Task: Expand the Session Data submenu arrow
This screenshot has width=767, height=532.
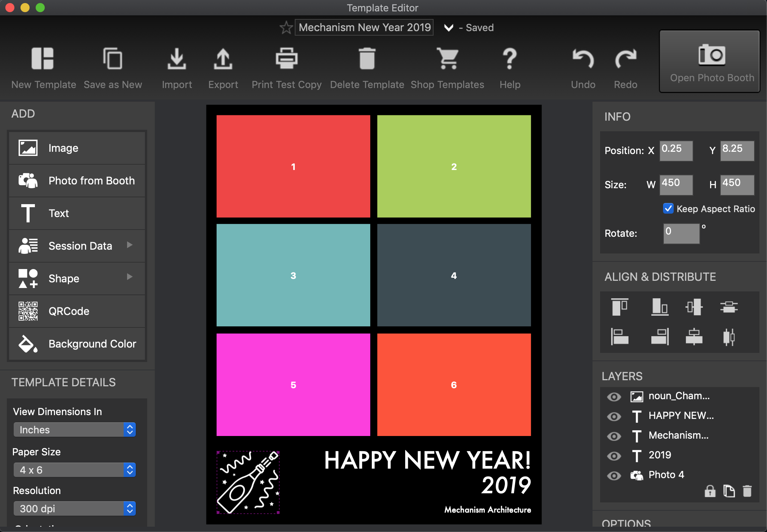Action: coord(130,245)
